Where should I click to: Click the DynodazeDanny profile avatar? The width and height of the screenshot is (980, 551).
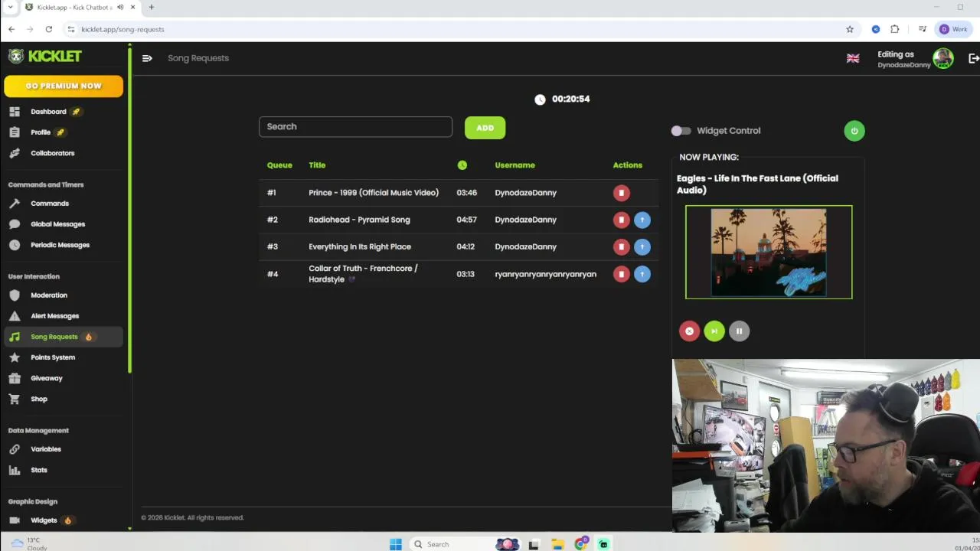[943, 59]
